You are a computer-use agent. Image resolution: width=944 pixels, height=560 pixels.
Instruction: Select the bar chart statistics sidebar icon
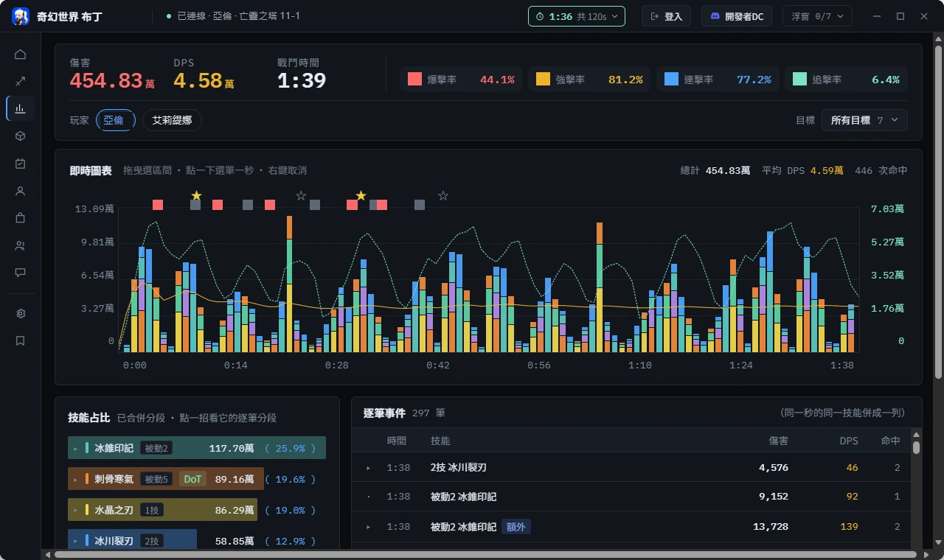[21, 109]
